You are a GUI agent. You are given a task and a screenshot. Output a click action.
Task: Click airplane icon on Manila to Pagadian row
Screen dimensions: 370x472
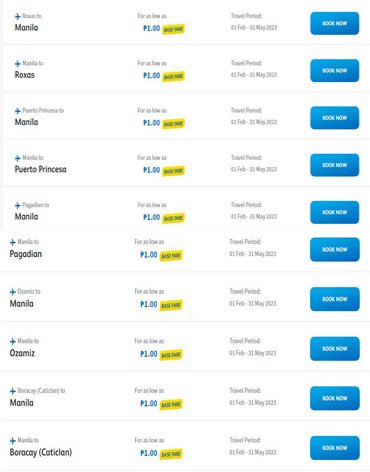tap(13, 242)
